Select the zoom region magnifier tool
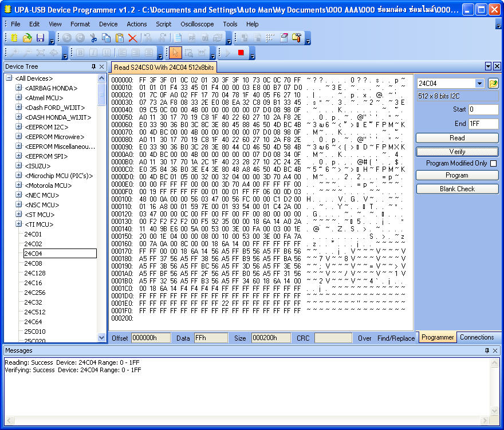Image resolution: width=504 pixels, height=430 pixels. (189, 53)
